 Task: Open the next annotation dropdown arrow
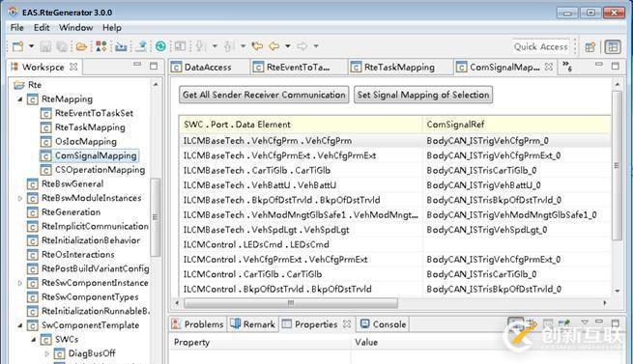click(215, 46)
